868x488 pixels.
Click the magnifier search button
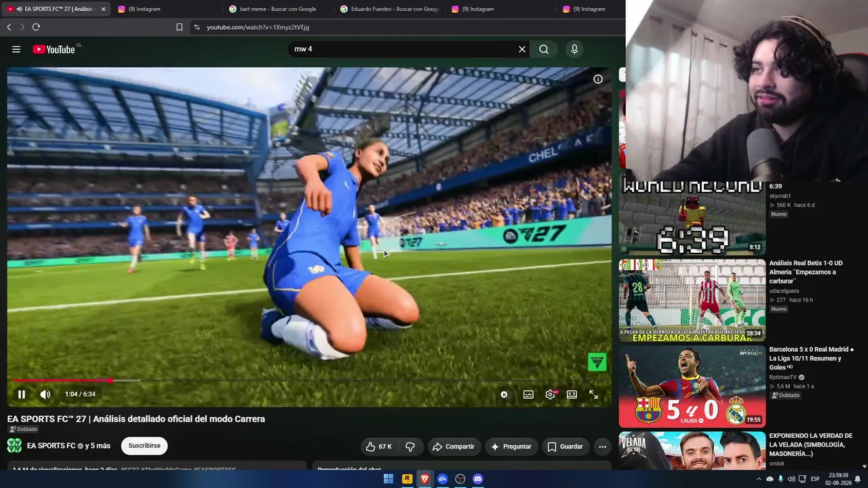coord(544,49)
